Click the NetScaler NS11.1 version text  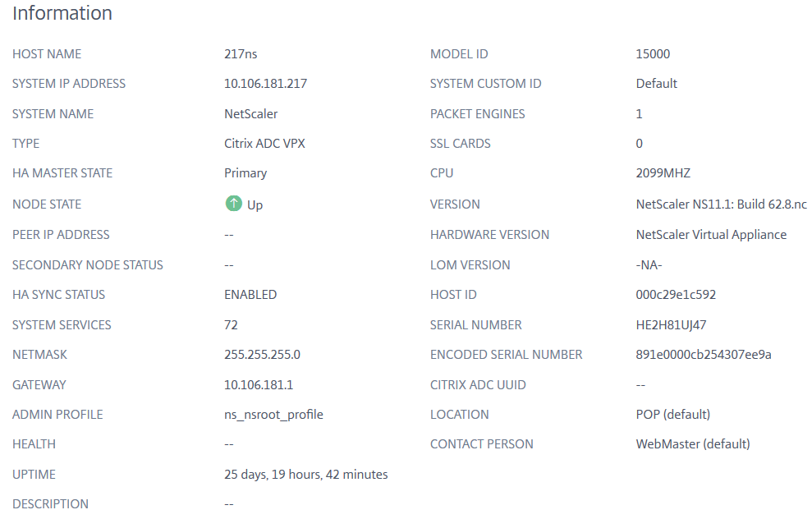coord(721,204)
